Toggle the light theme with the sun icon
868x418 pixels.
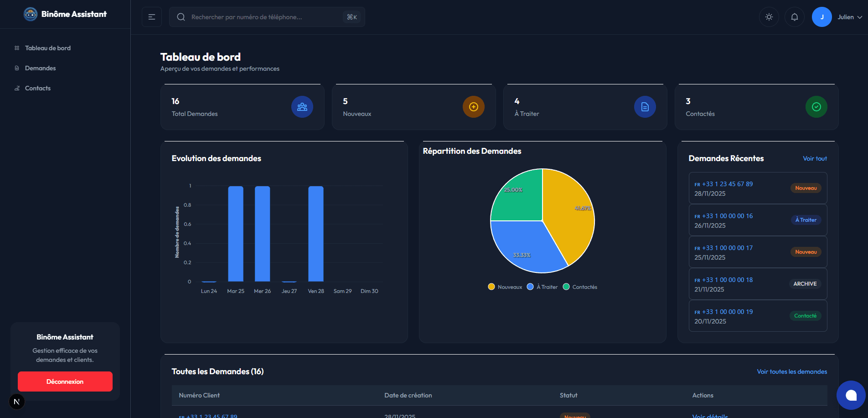769,16
